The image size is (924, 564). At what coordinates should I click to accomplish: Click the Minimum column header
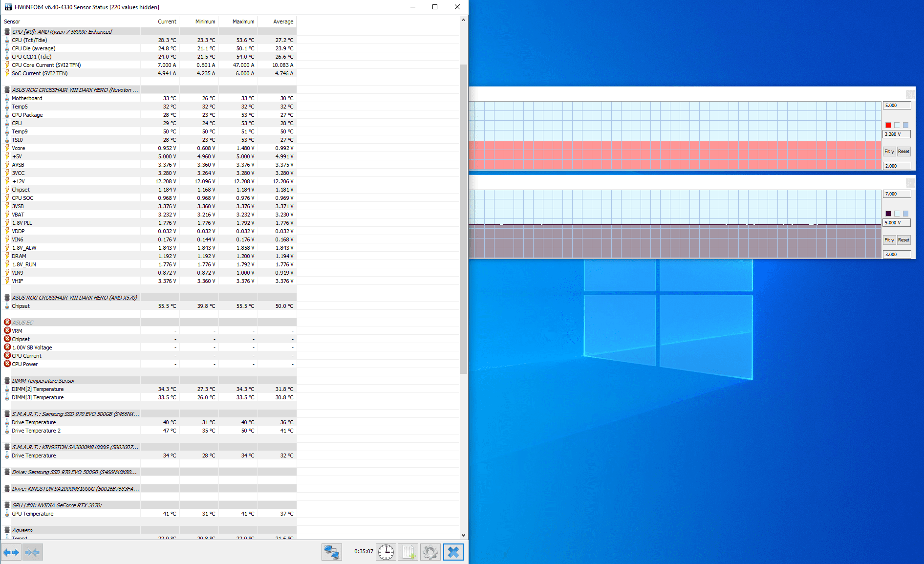pos(199,22)
